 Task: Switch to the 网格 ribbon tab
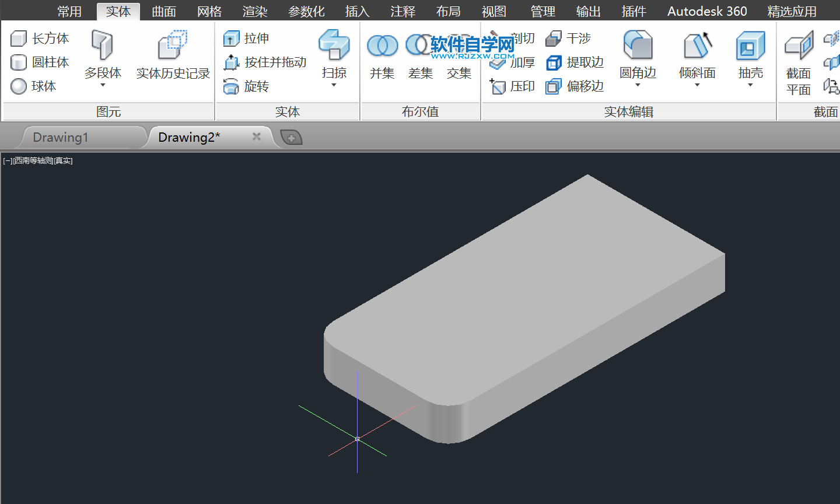[x=209, y=11]
